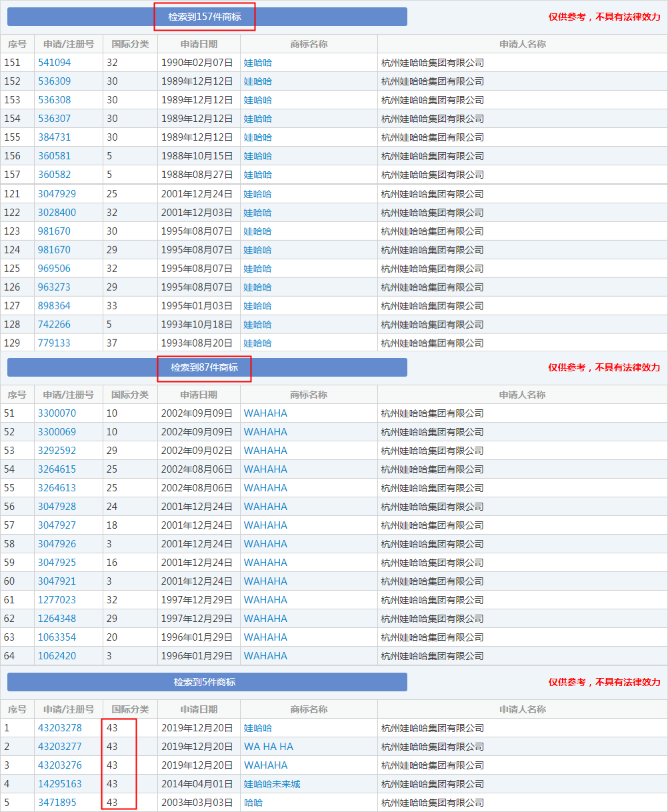Select the date 1993年10月18日
This screenshot has height=812, width=668.
tap(197, 325)
